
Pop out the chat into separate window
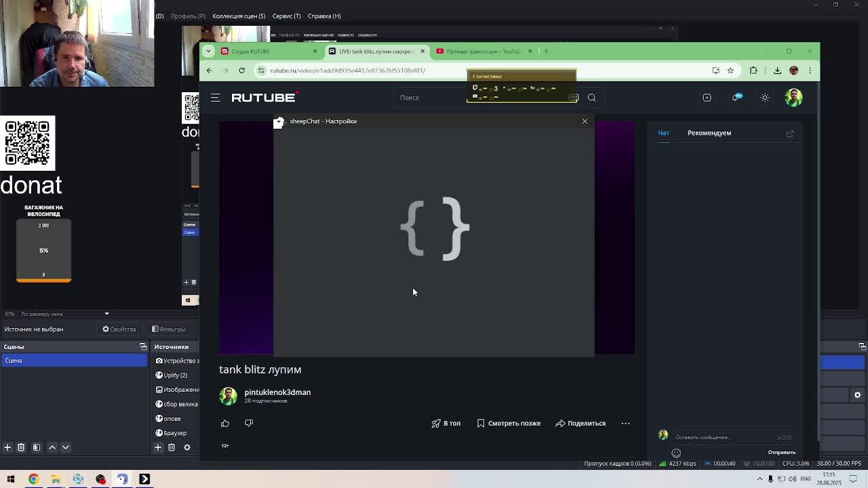click(x=790, y=134)
